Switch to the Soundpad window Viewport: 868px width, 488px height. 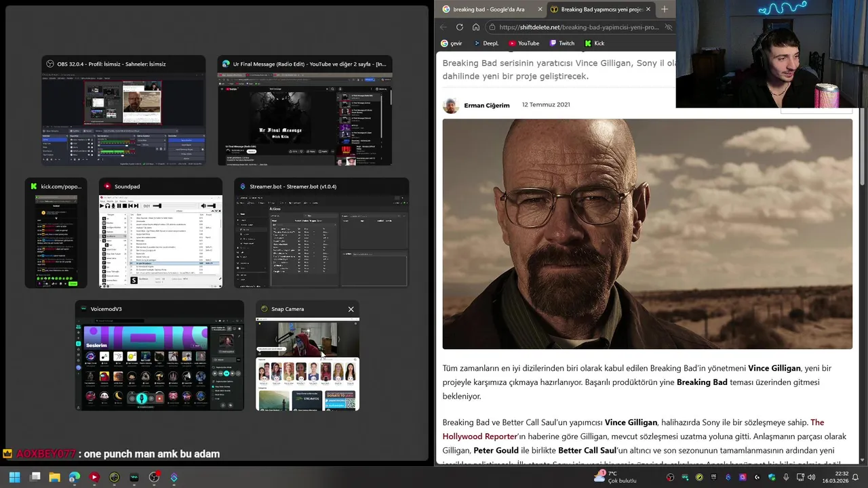point(161,233)
